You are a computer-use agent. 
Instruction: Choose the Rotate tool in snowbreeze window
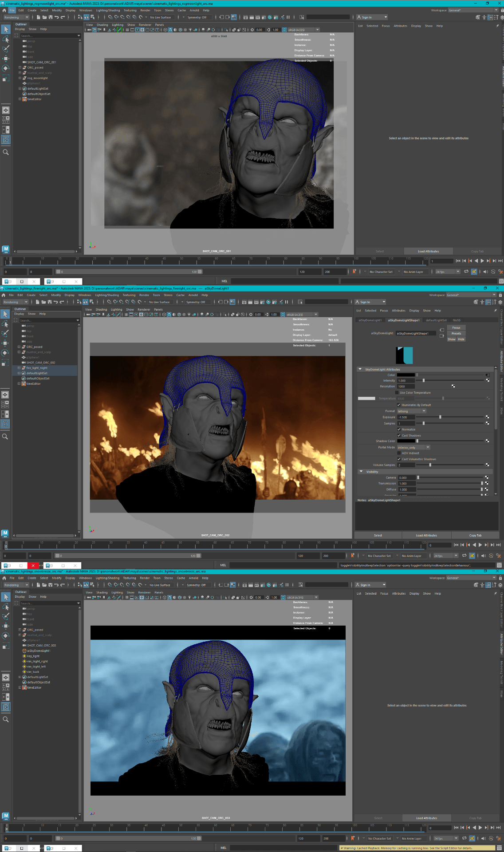[x=6, y=636]
